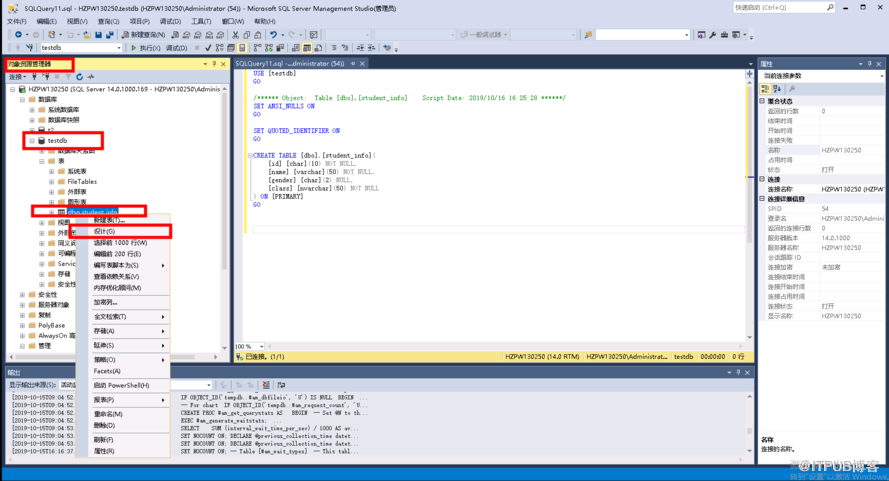Open the 100 % zoom dropdown in editor

click(x=262, y=347)
